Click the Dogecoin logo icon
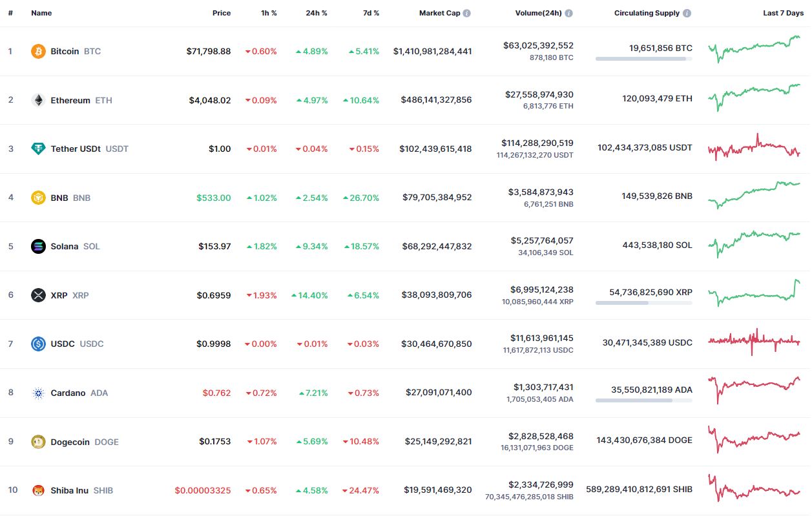 click(x=39, y=442)
